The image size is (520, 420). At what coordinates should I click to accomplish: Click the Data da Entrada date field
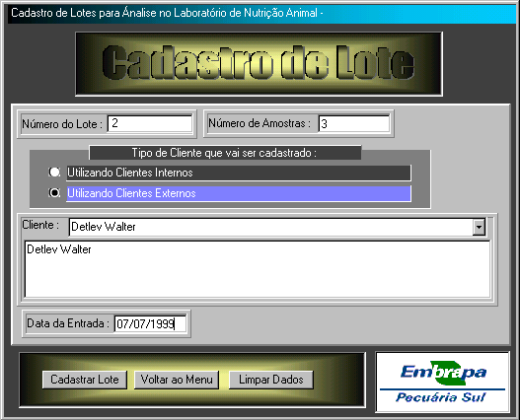150,323
